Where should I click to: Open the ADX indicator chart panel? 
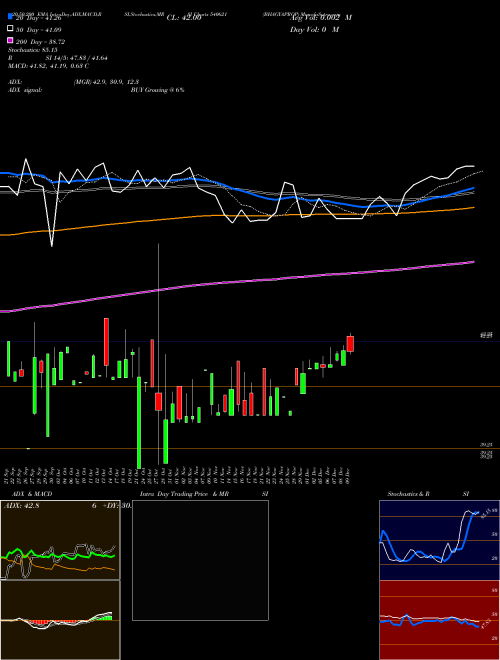point(60,540)
